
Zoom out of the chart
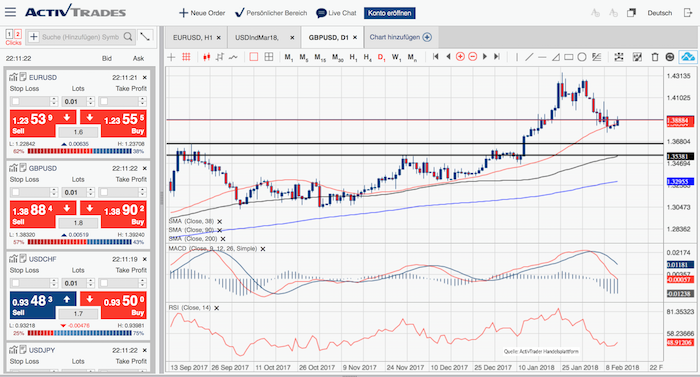(x=473, y=57)
